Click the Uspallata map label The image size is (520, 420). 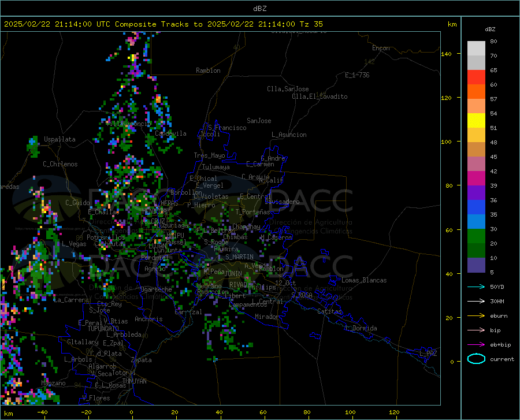(60, 139)
